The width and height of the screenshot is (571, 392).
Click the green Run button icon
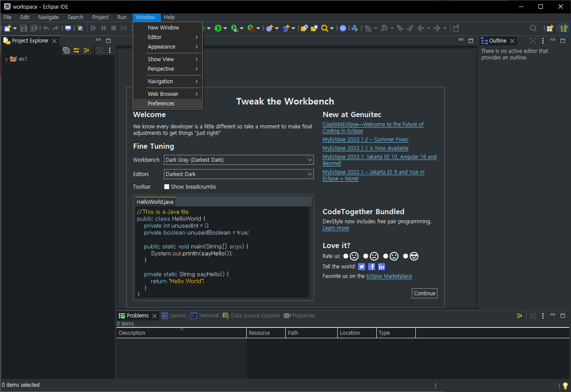[218, 28]
